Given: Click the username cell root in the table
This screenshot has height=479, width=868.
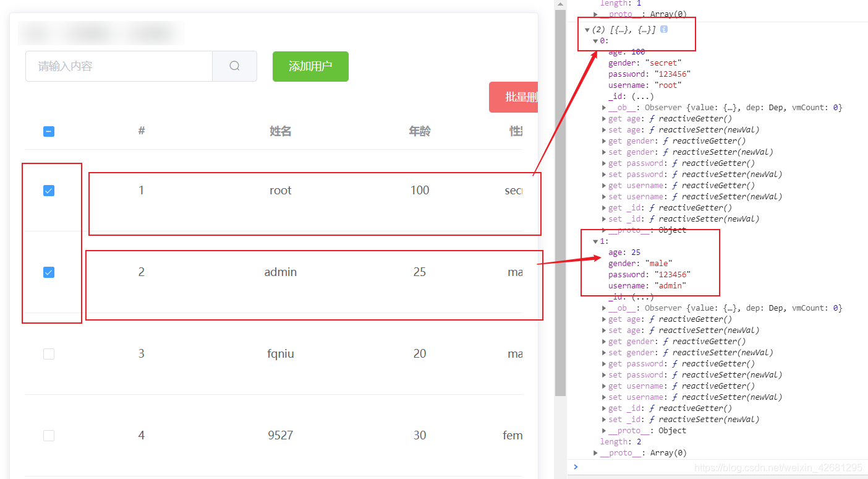Looking at the screenshot, I should click(x=281, y=191).
